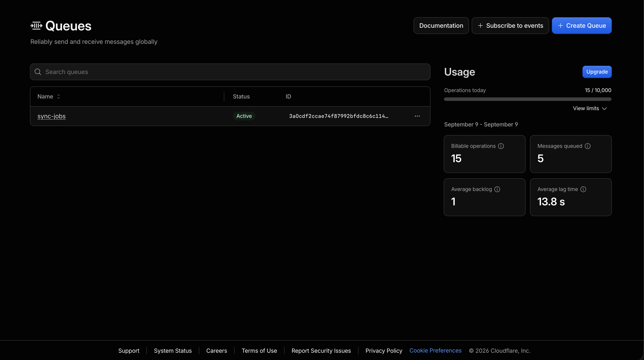Open the sync-jobs queue link
Image resolution: width=644 pixels, height=360 pixels.
click(x=52, y=116)
